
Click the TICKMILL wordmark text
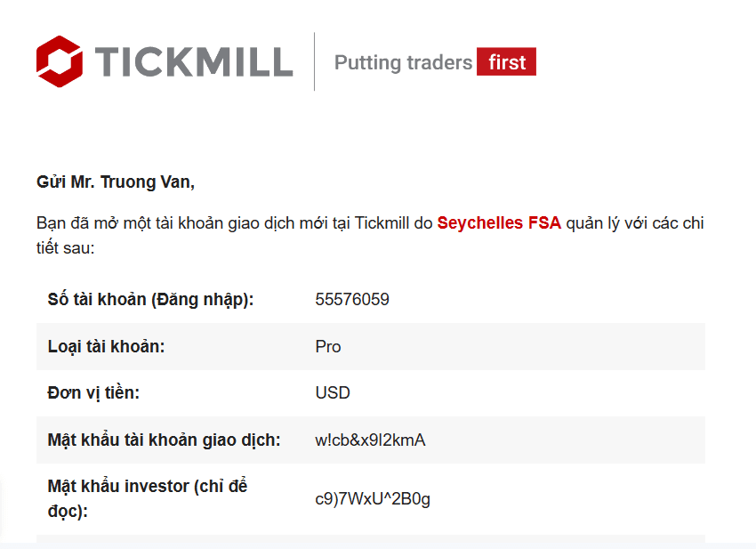pyautogui.click(x=193, y=62)
